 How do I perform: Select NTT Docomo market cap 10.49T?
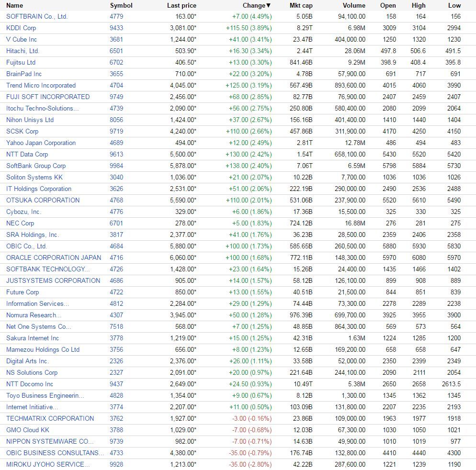pos(303,384)
